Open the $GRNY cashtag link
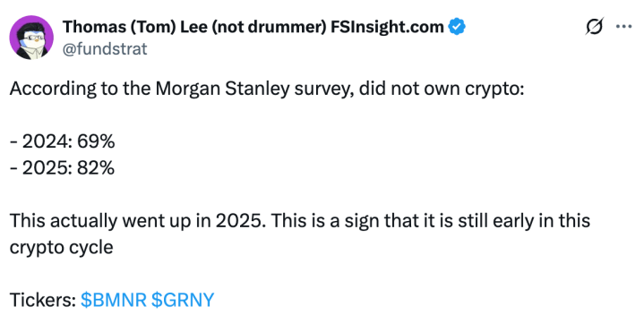644x323 pixels. pos(183,300)
